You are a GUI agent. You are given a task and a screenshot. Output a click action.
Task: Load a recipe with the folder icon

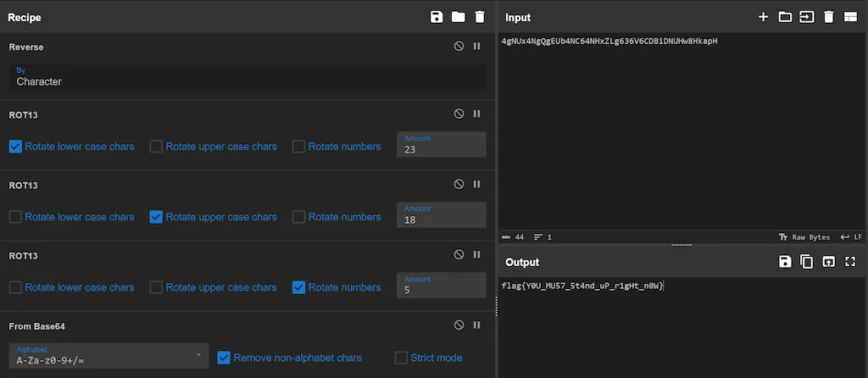[458, 17]
